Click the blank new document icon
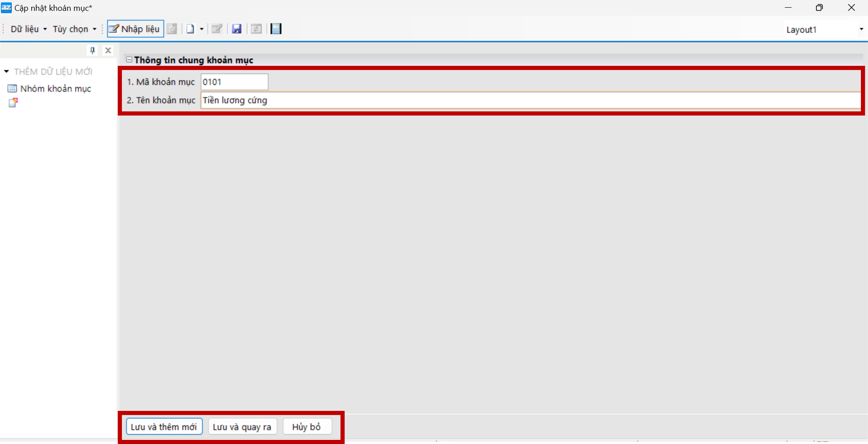Viewport: 868px width, 444px height. click(190, 29)
